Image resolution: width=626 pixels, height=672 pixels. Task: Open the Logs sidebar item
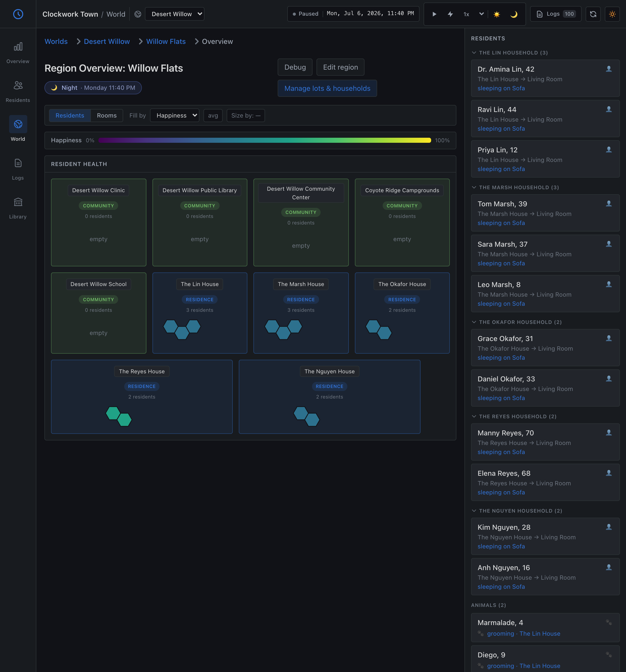pos(18,169)
